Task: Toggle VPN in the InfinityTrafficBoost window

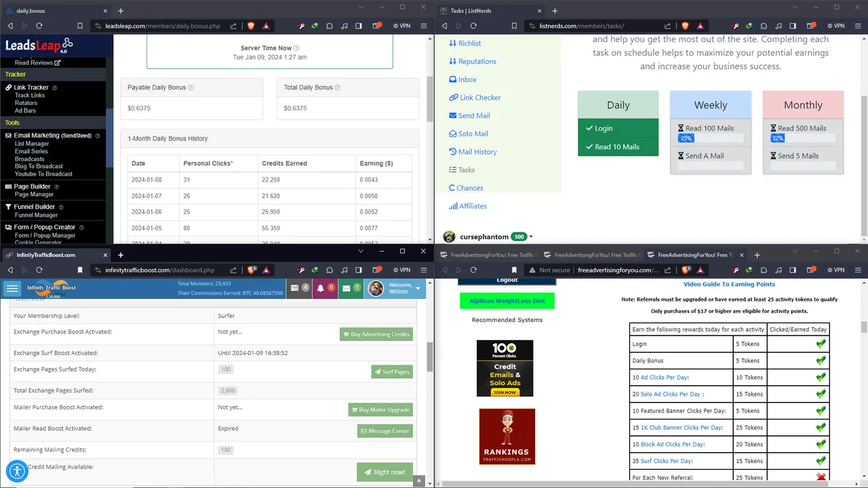Action: [401, 270]
